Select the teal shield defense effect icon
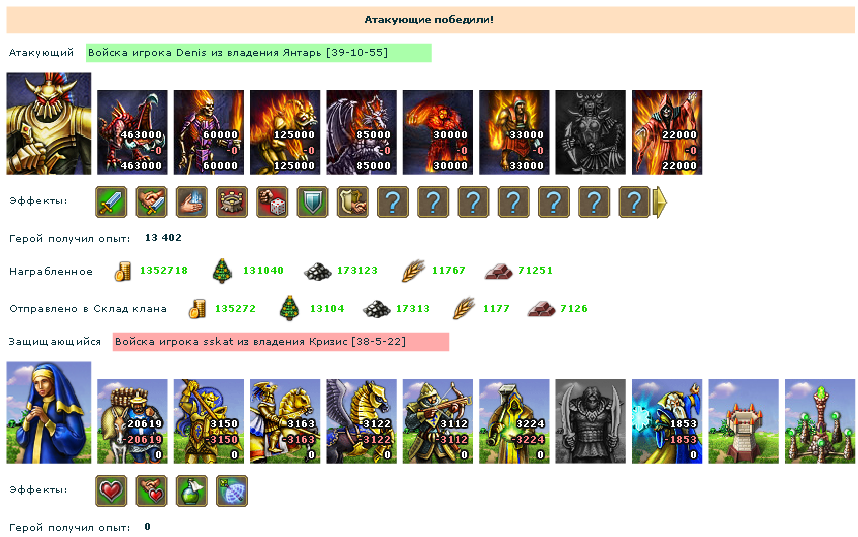 click(x=312, y=202)
